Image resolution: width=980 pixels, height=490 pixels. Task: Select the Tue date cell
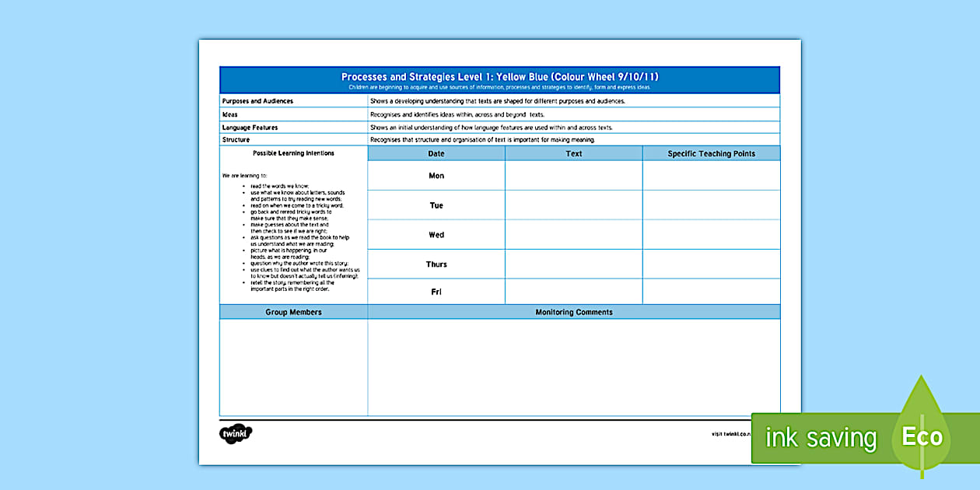[x=436, y=205]
